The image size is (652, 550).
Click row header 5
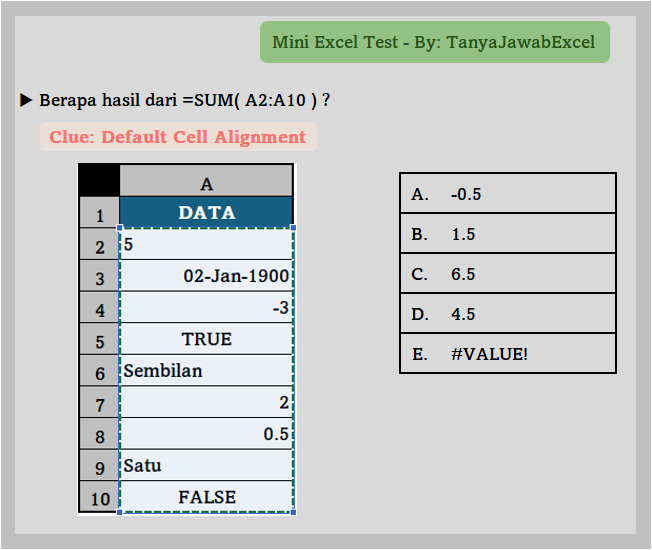click(x=99, y=338)
